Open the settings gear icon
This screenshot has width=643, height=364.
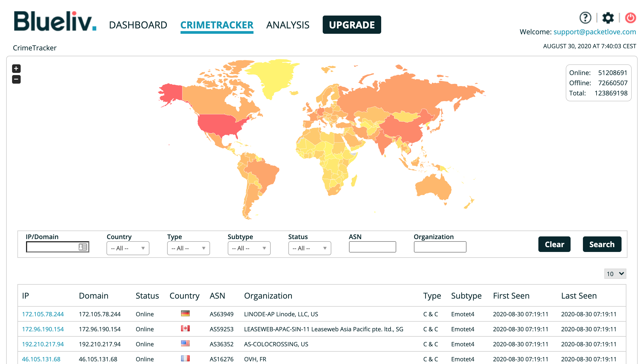coord(608,18)
